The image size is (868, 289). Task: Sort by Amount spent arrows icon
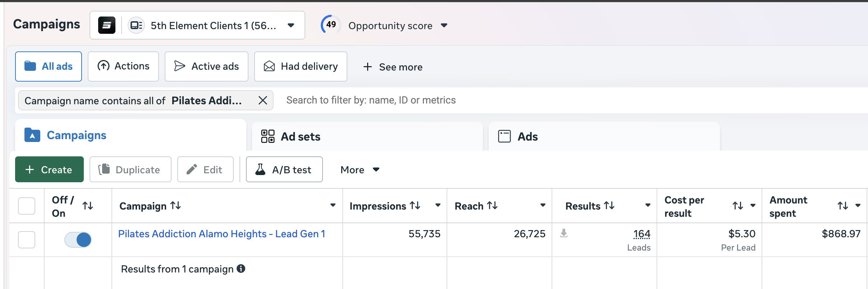[843, 206]
